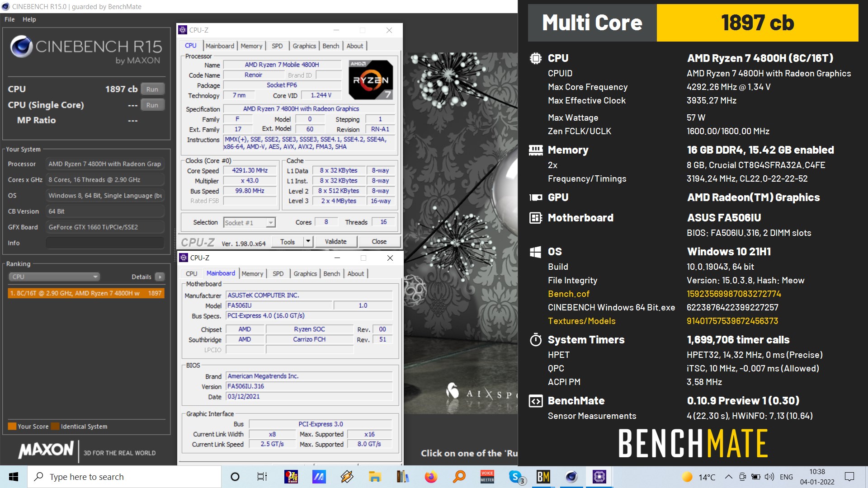The height and width of the screenshot is (488, 868).
Task: Open the Windows Start menu
Action: 14,477
